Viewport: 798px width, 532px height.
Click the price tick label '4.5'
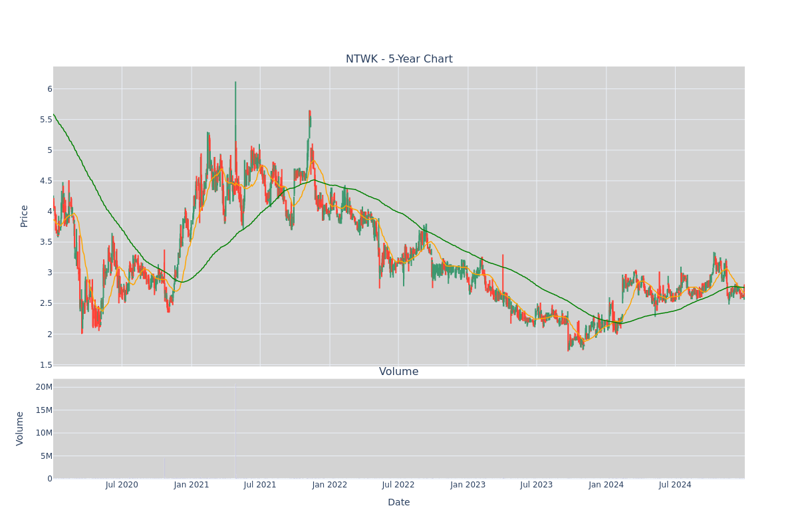pos(46,181)
